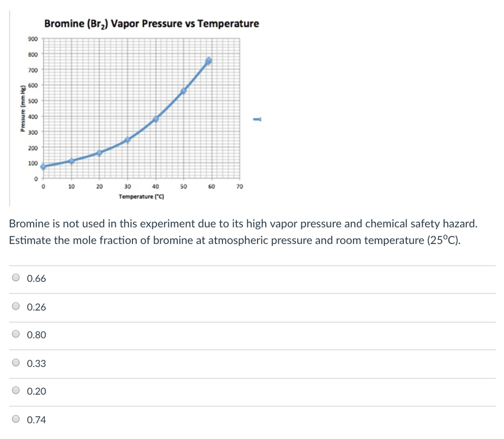Click the Temperature (°C) axis label
This screenshot has width=504, height=439.
(141, 196)
